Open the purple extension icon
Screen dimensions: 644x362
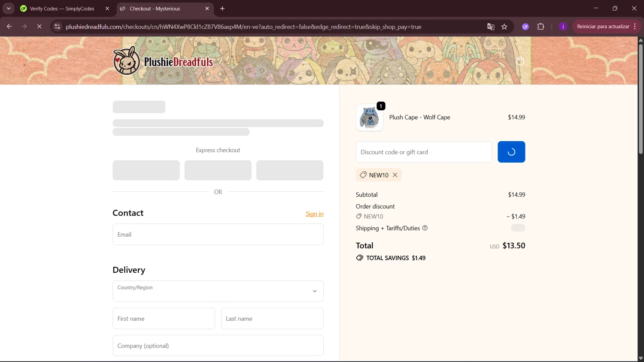(x=525, y=27)
